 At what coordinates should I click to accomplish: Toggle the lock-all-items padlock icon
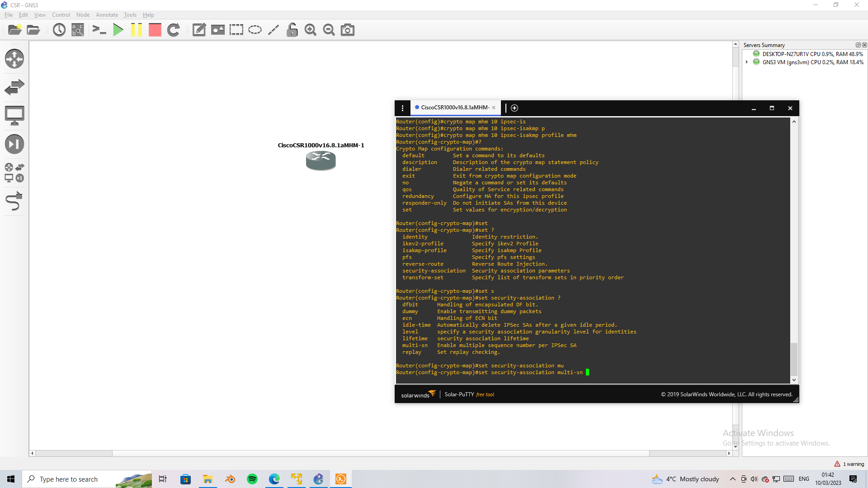click(x=292, y=30)
